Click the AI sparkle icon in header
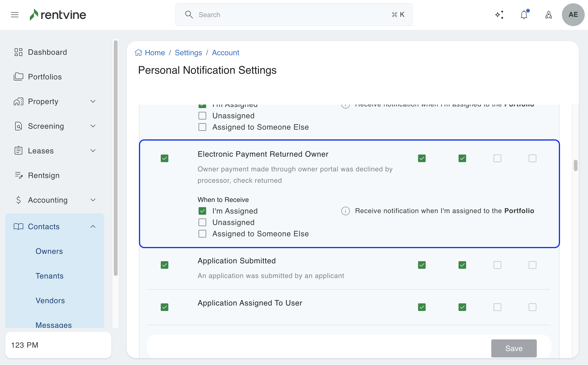 [499, 15]
